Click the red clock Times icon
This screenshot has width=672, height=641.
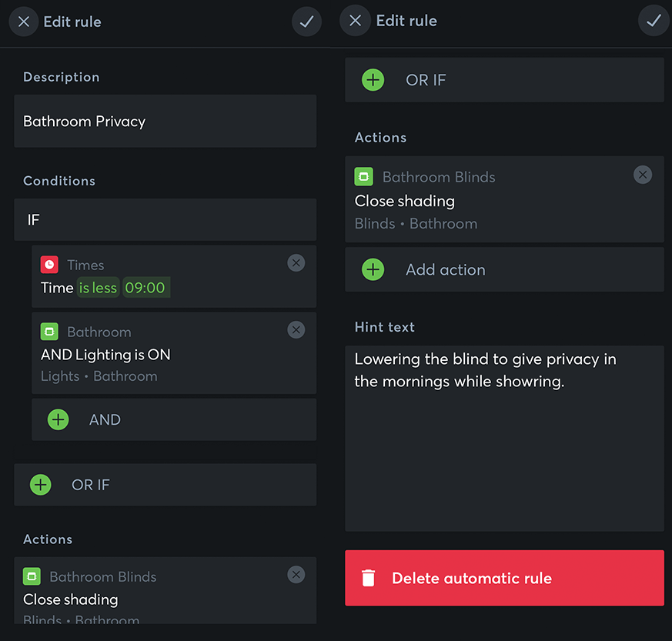(x=49, y=265)
